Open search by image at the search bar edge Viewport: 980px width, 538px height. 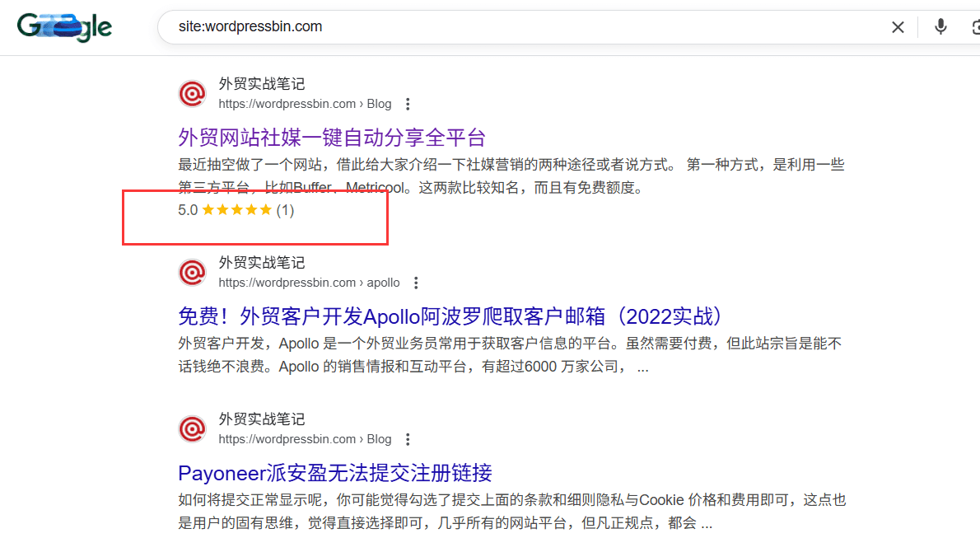pos(974,27)
